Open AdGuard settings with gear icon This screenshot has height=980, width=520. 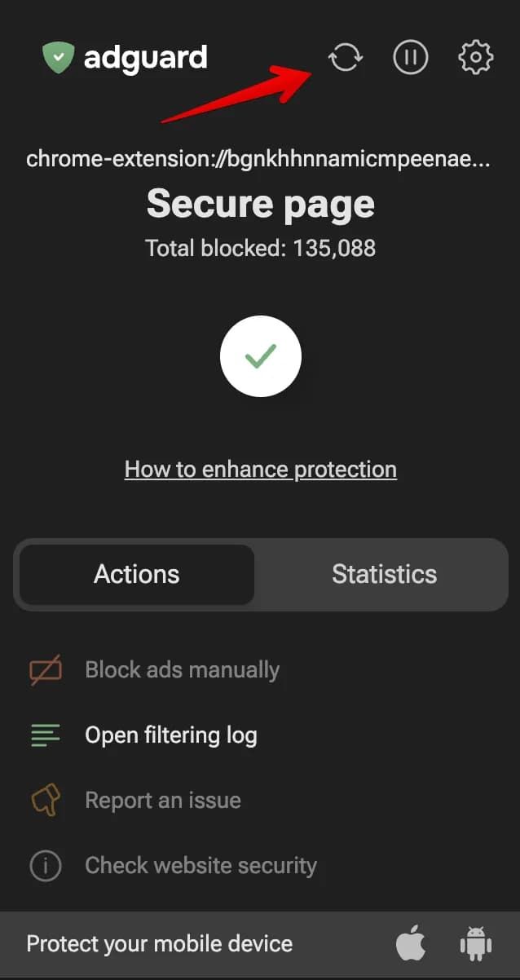(x=475, y=57)
